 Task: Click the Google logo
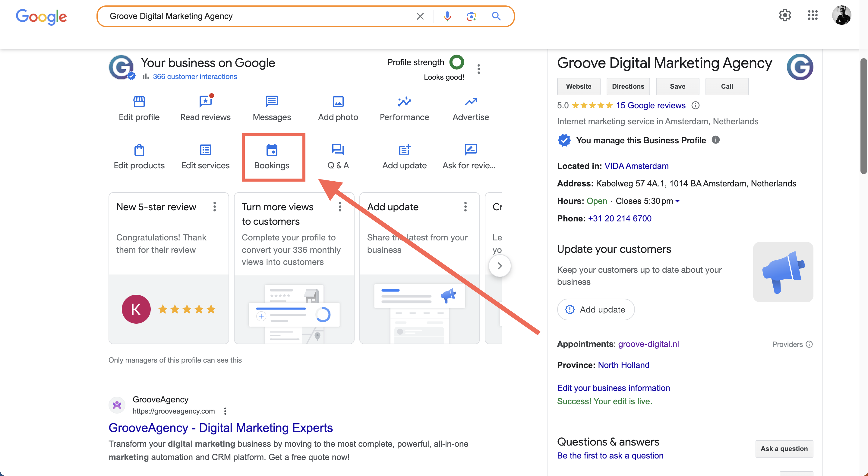[41, 17]
